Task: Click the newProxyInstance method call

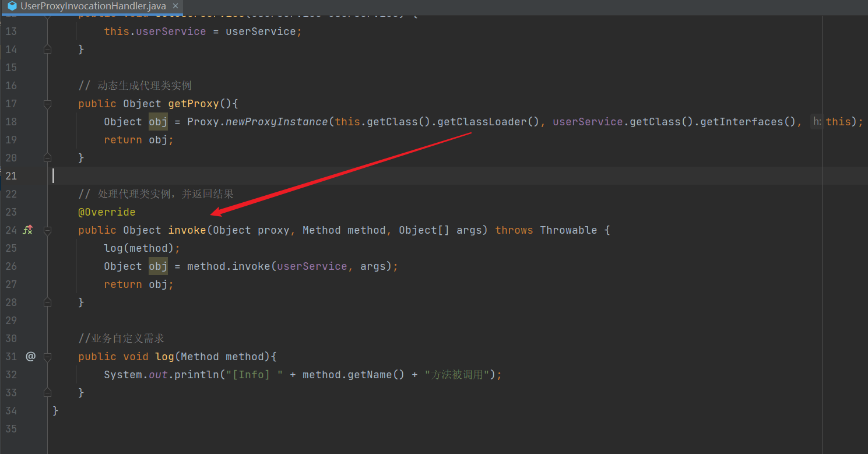Action: 277,122
